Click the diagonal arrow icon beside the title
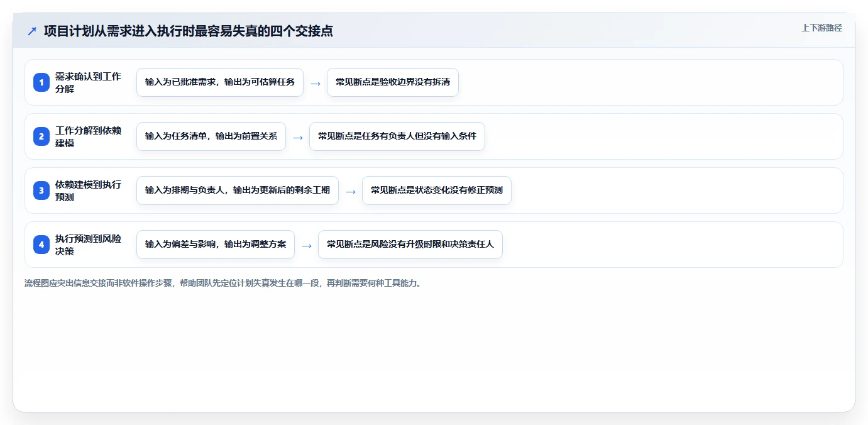This screenshot has height=425, width=868. tap(32, 31)
